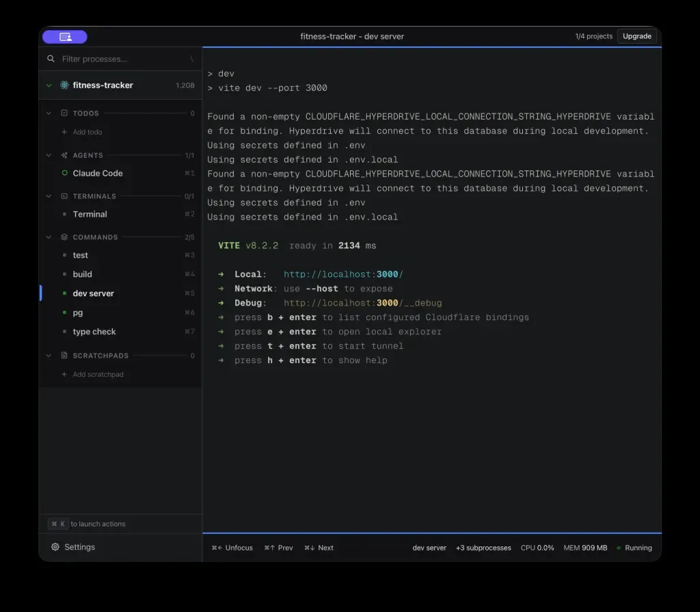700x612 pixels.
Task: Click the Claude Code status circle icon
Action: [x=65, y=173]
